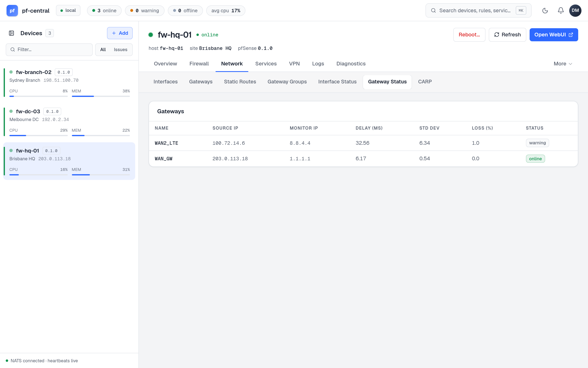
Task: Click the local environment selector
Action: pos(68,10)
